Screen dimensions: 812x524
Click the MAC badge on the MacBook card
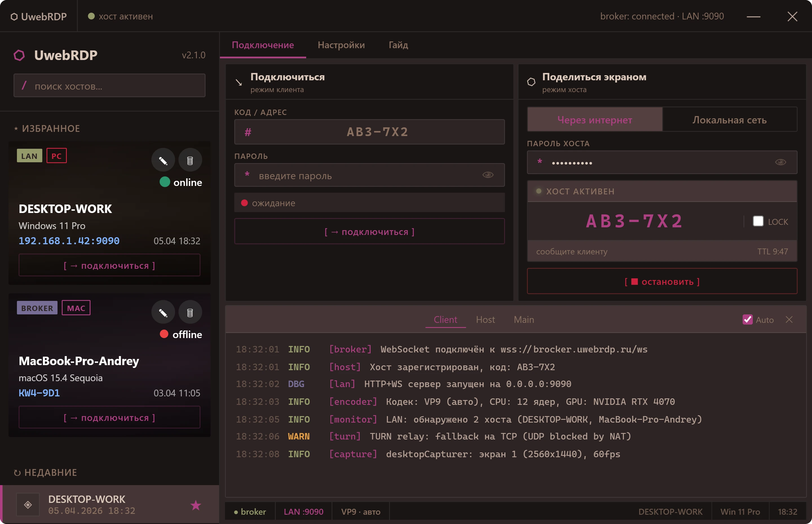(x=76, y=308)
